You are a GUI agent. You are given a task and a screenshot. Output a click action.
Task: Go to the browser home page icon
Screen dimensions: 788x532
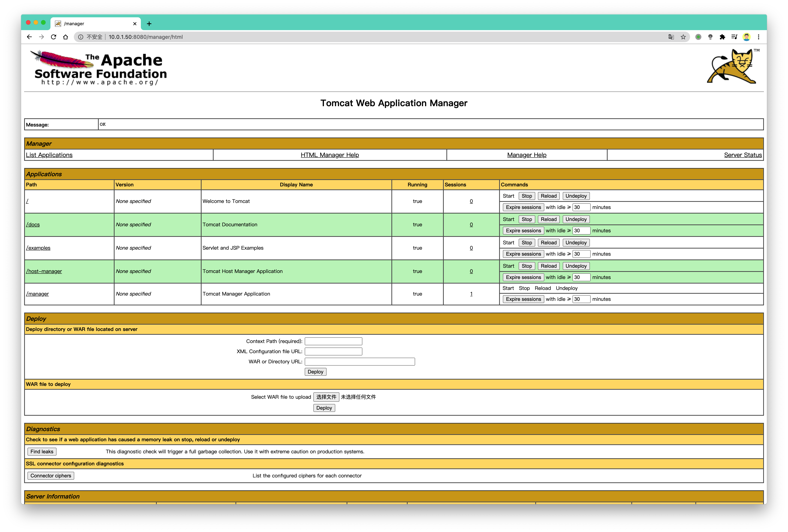[65, 37]
